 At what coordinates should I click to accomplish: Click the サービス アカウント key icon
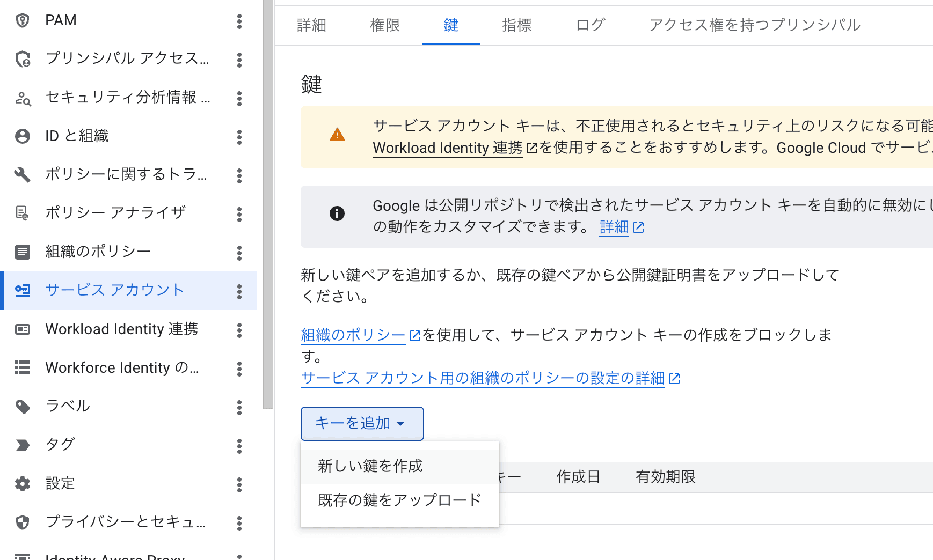coord(23,291)
